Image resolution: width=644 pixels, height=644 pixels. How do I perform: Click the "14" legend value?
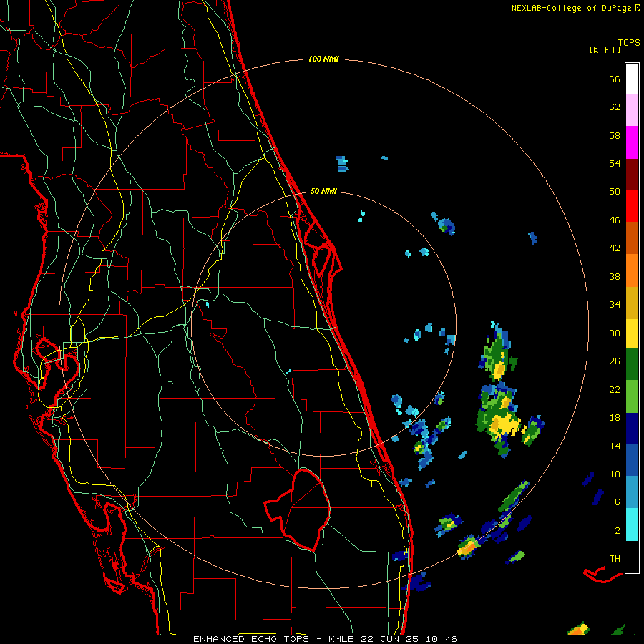pyautogui.click(x=615, y=446)
